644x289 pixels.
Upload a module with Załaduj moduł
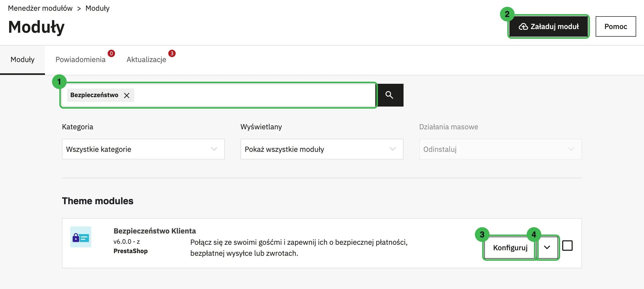pyautogui.click(x=549, y=26)
